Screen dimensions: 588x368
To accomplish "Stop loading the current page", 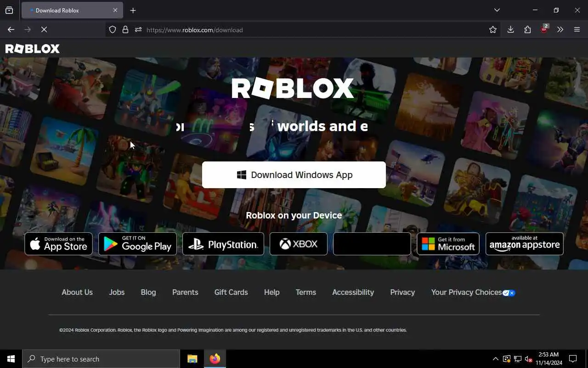I will click(x=44, y=29).
